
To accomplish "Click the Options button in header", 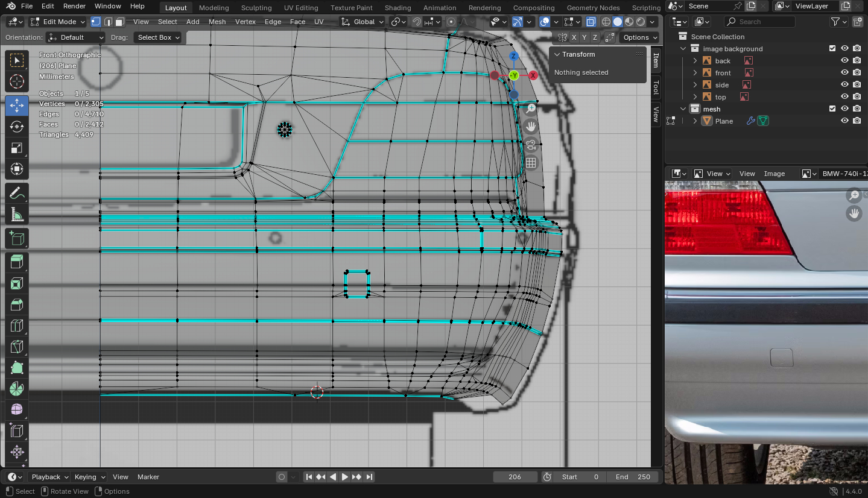I will pyautogui.click(x=639, y=37).
